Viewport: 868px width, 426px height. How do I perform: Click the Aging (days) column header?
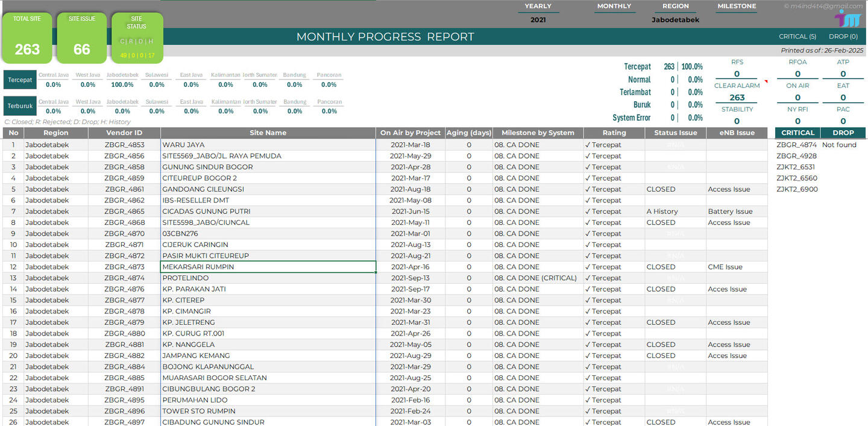(x=469, y=133)
